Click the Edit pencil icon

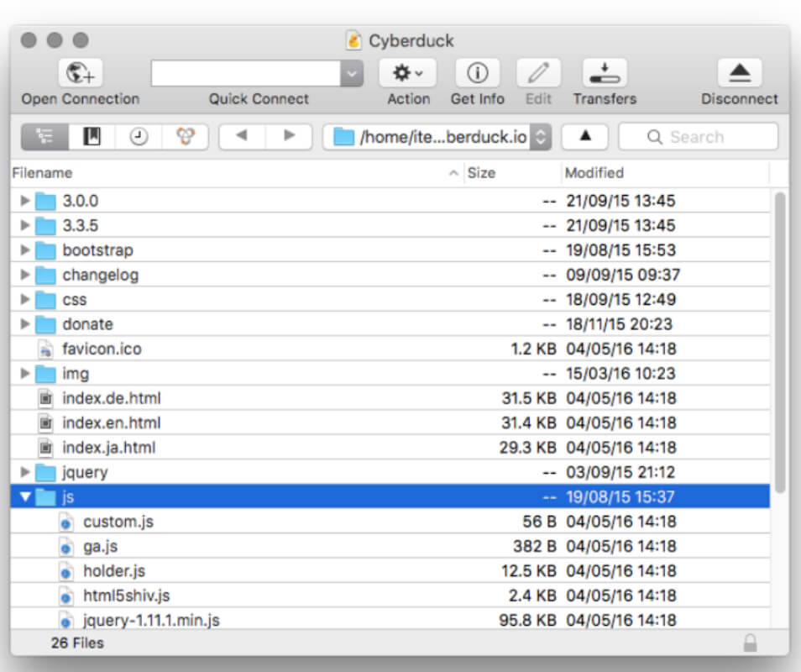pos(538,72)
